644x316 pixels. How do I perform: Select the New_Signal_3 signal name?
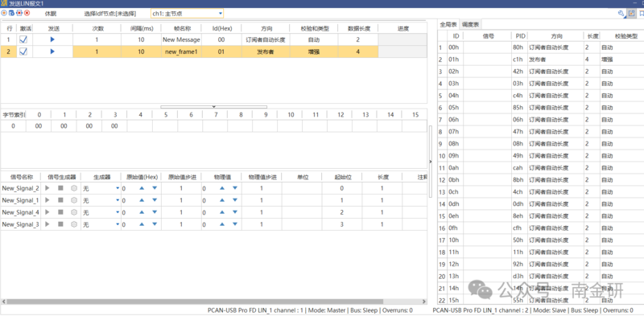(21, 224)
